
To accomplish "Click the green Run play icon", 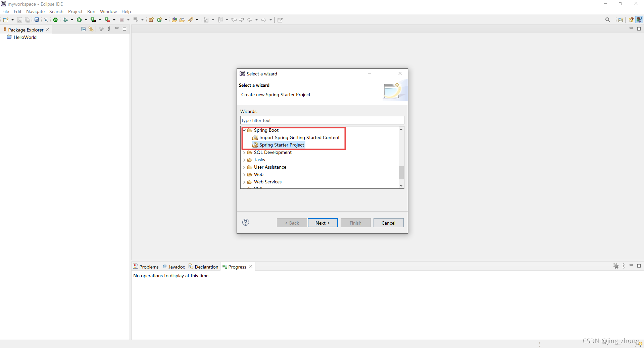I will click(79, 20).
